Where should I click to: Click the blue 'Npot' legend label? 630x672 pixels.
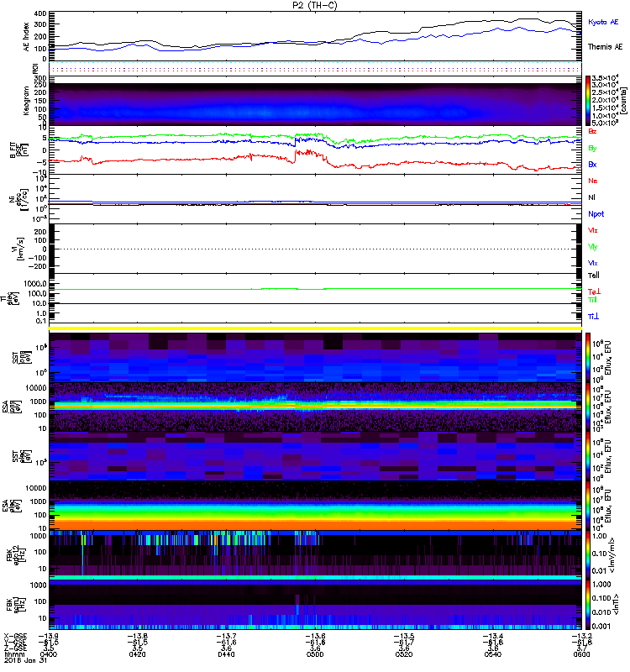coord(596,214)
